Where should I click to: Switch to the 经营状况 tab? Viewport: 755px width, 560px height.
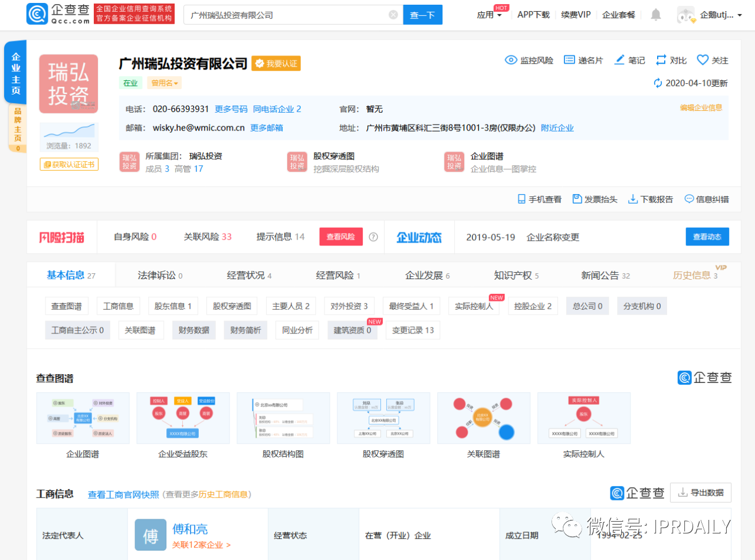(249, 276)
